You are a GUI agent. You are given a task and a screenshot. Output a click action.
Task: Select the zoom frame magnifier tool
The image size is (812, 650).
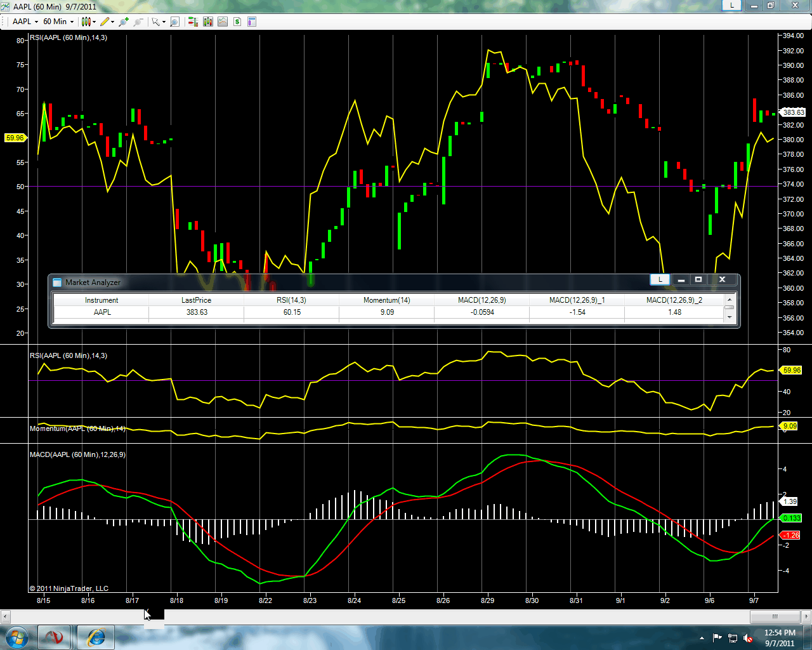click(174, 22)
